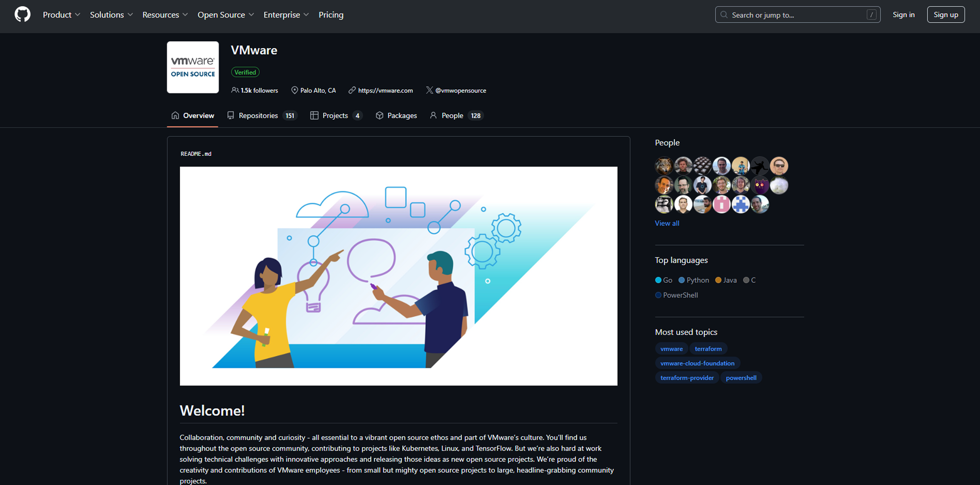Viewport: 980px width, 485px height.
Task: Go to the Pricing page
Action: 331,14
